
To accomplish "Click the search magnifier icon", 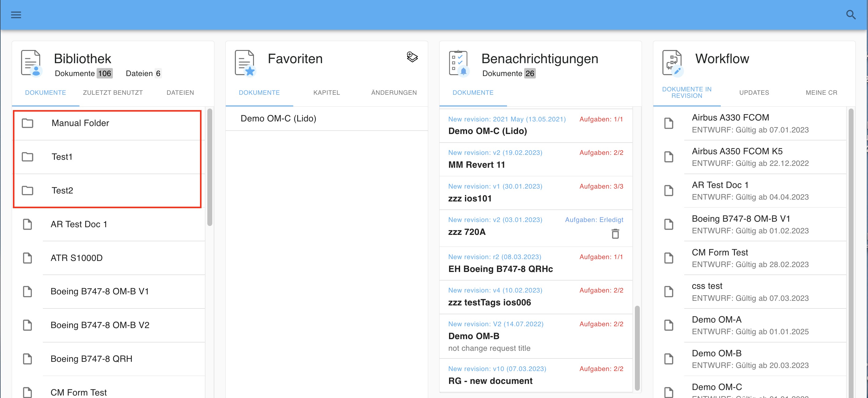I will [x=851, y=15].
